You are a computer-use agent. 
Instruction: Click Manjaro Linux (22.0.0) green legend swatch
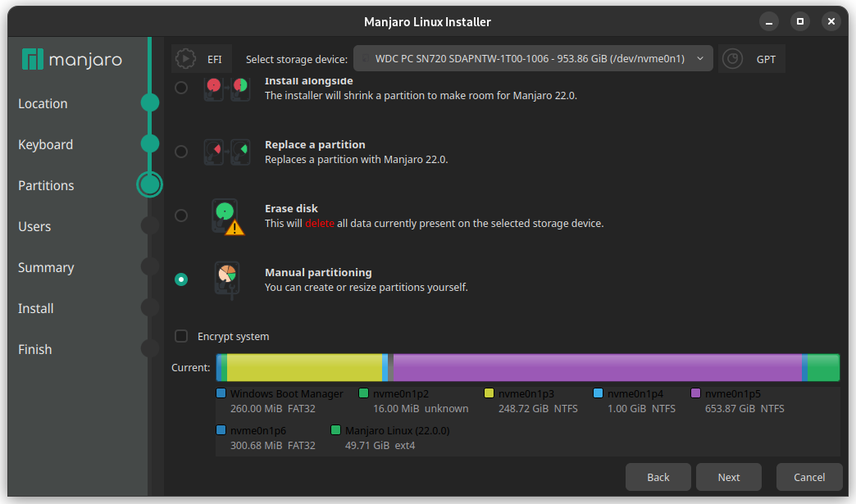335,429
